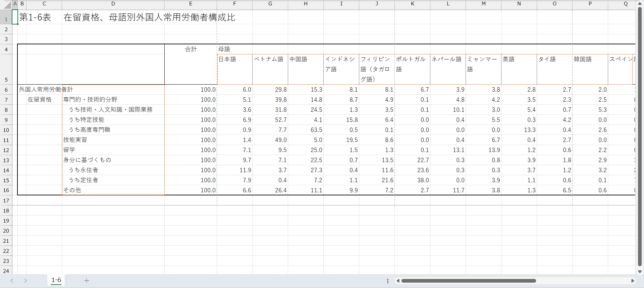This screenshot has height=288, width=644.
Task: Click the horizontal scrollbar thumb
Action: 468,281
